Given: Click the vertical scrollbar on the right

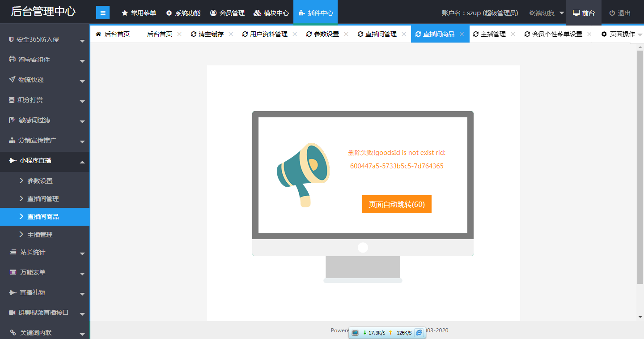Looking at the screenshot, I should pos(640,167).
